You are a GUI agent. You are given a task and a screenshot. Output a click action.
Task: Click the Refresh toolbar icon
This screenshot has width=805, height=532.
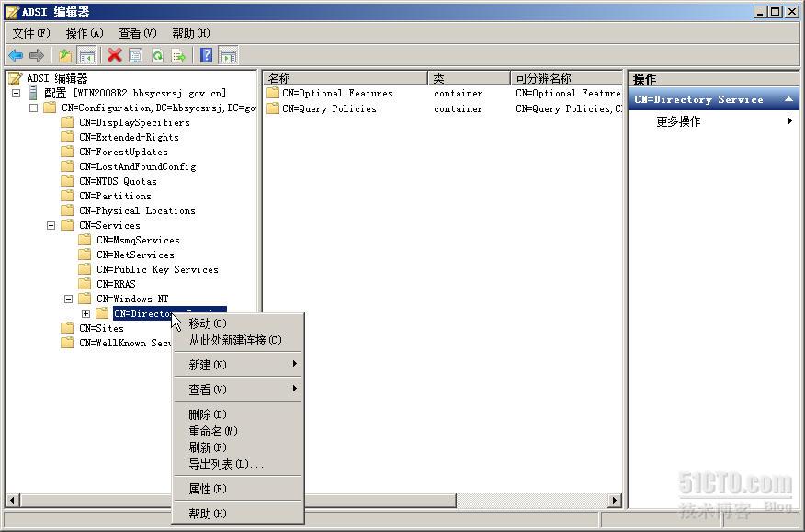pos(157,55)
